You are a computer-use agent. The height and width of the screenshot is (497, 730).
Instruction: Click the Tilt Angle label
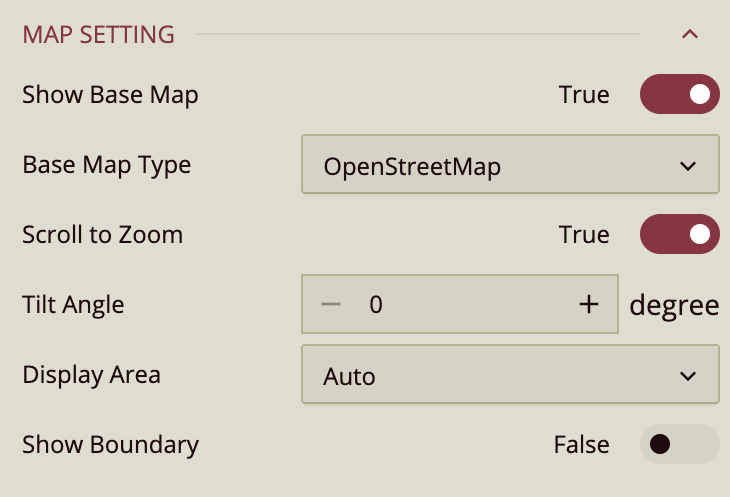[73, 305]
